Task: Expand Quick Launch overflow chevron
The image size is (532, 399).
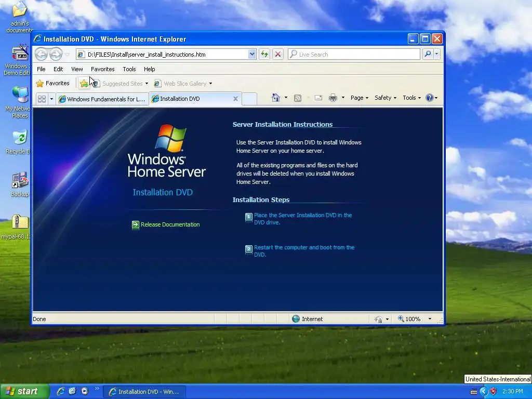Action: click(x=97, y=389)
